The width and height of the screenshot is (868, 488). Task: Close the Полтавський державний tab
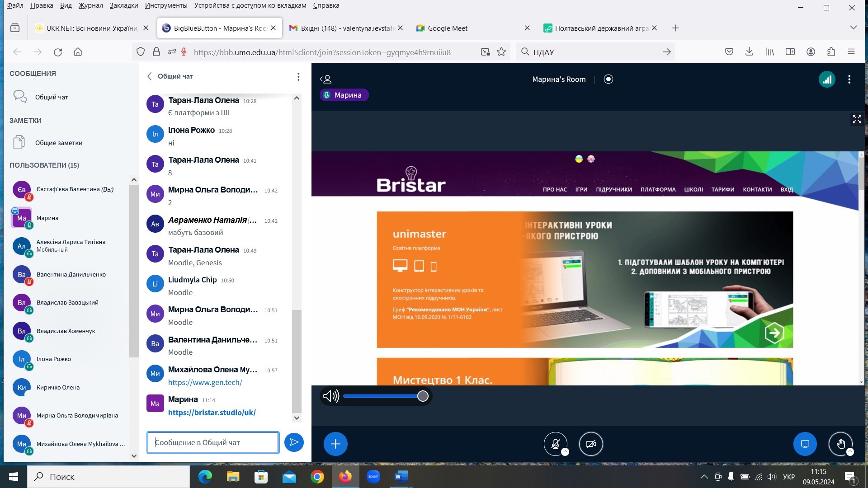click(x=655, y=28)
